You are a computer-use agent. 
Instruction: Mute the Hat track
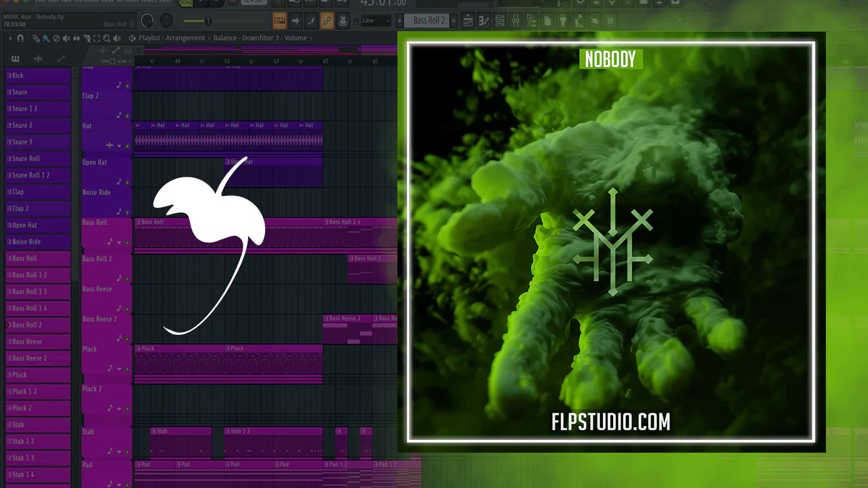click(x=127, y=146)
